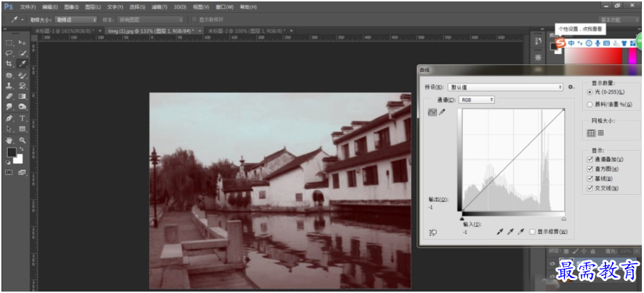
Task: Select Pigment/Ink % radio option
Action: tap(590, 105)
